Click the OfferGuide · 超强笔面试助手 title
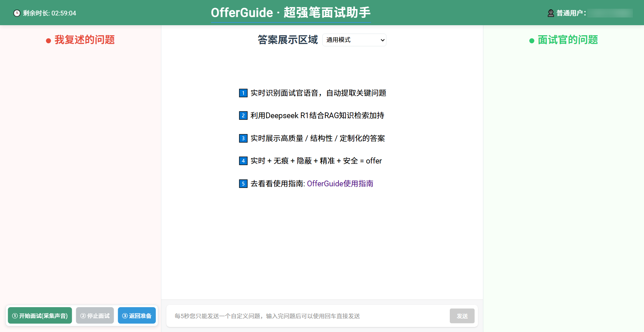This screenshot has width=644, height=332. 290,13
